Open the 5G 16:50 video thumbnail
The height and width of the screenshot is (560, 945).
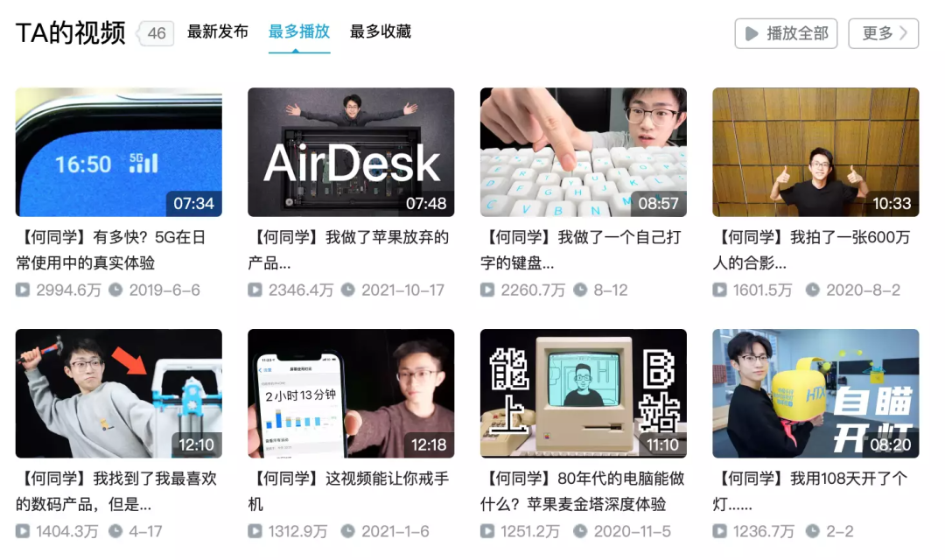119,152
